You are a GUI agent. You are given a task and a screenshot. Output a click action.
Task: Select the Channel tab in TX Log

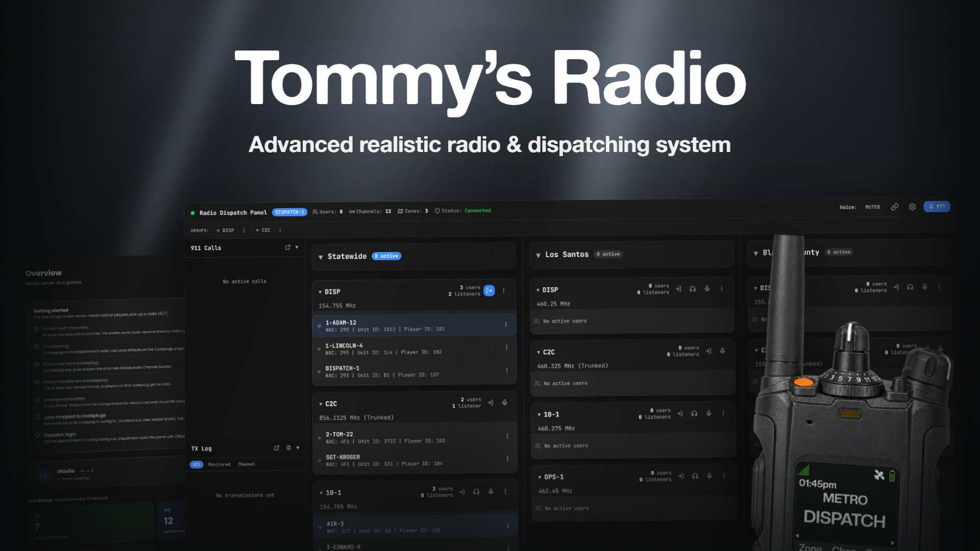[x=247, y=464]
